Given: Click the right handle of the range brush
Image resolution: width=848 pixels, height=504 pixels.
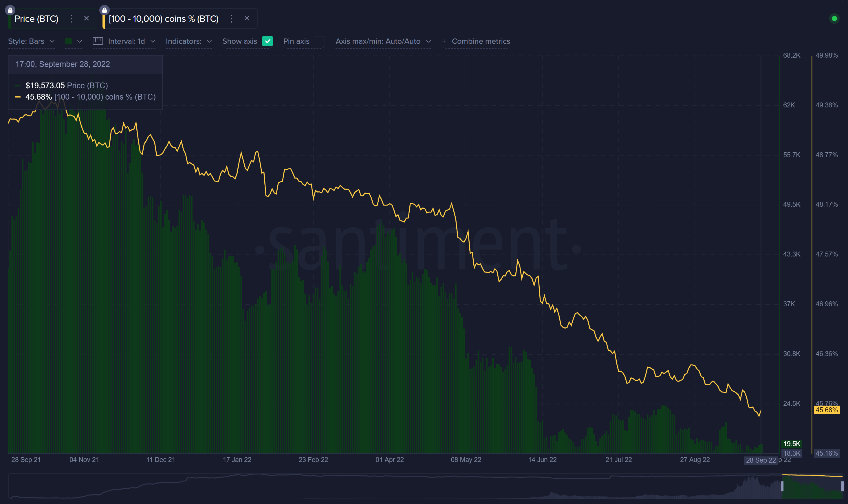Looking at the screenshot, I should pos(842,486).
